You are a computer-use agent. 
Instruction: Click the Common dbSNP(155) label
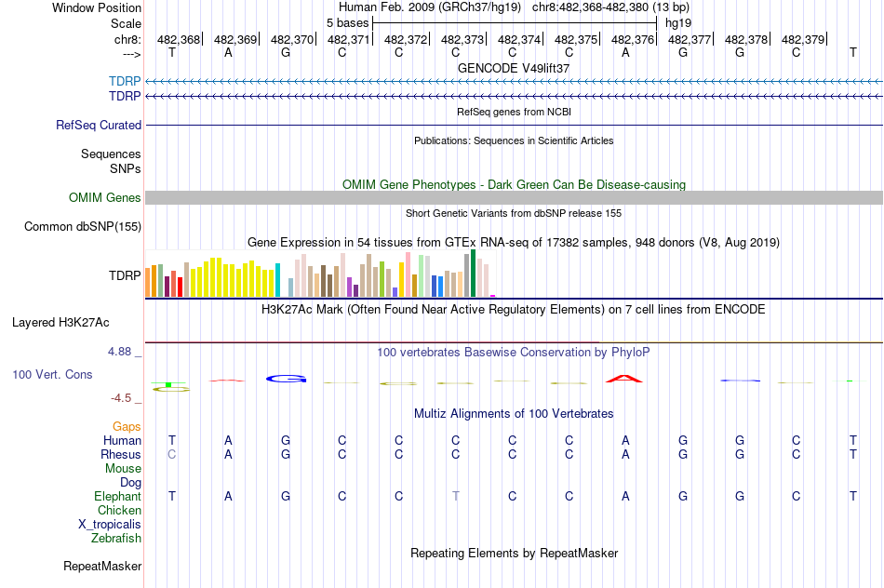(x=82, y=227)
